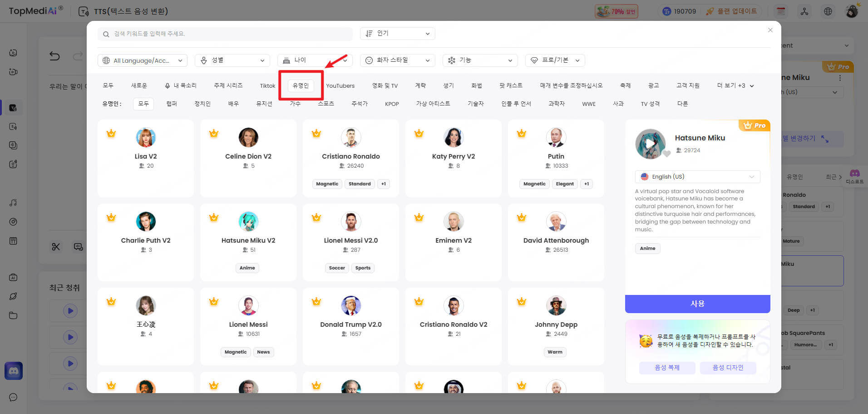
Task: Select the Tiktok category tab
Action: point(267,85)
